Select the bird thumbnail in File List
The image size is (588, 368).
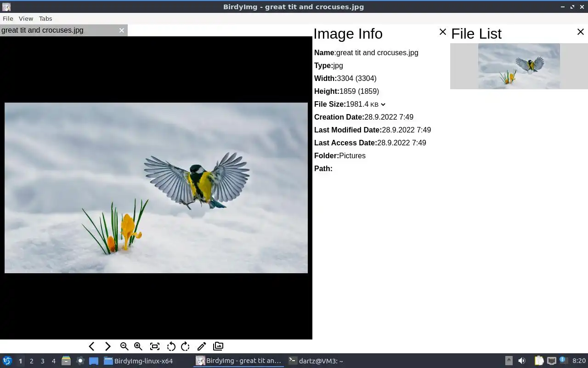(x=519, y=66)
